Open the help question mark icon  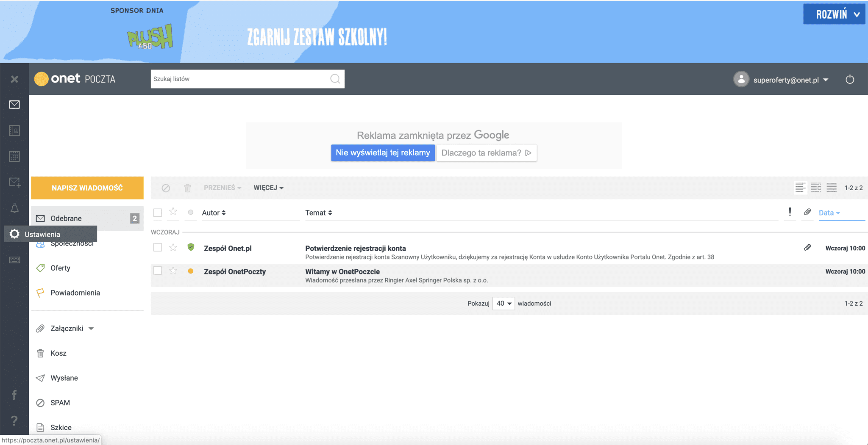[14, 420]
